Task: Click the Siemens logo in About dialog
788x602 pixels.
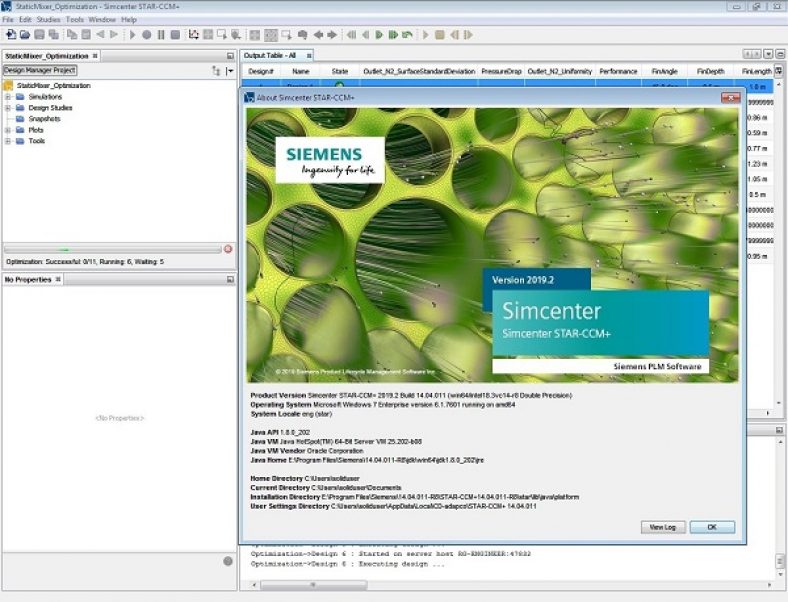Action: click(x=330, y=161)
